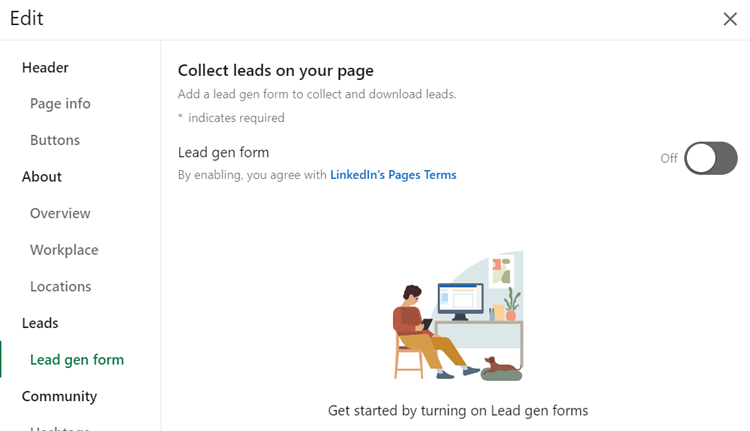This screenshot has height=431, width=750.
Task: Click the Off label beside the toggle
Action: point(669,158)
